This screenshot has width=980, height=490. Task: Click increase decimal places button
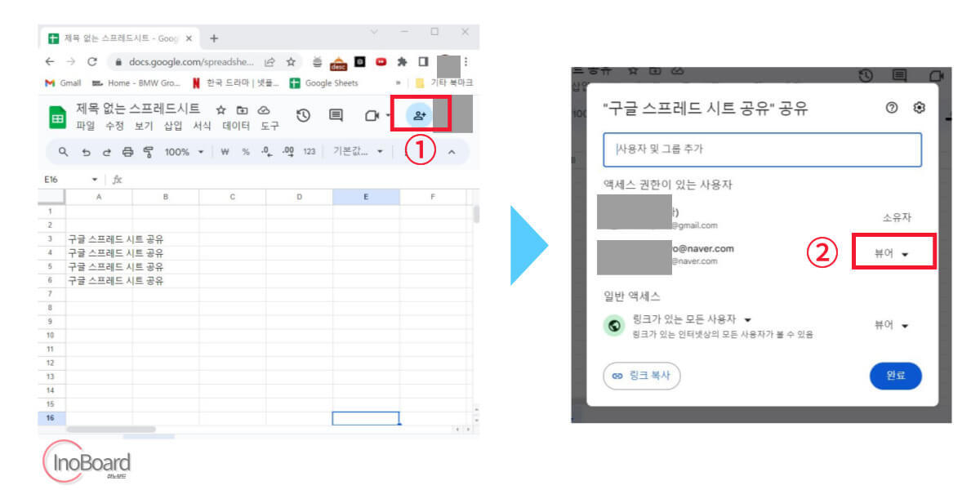tap(287, 152)
